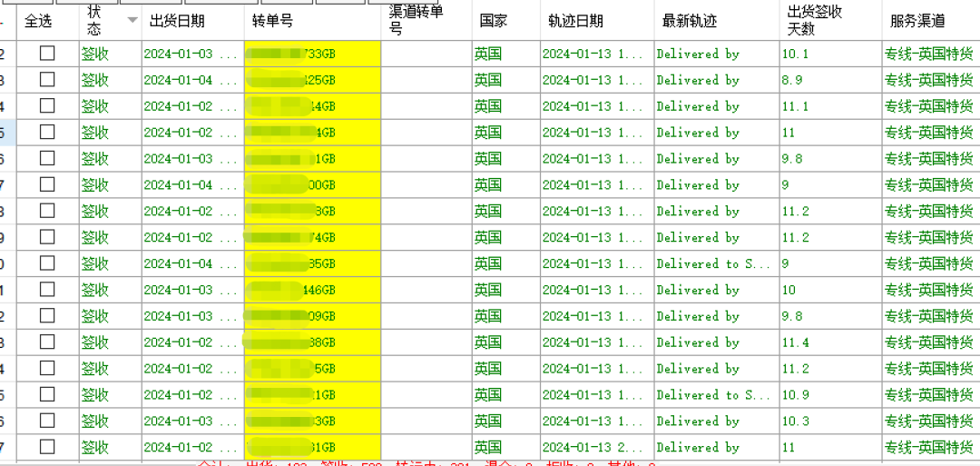Check the box for the 74GB row
Image resolution: width=980 pixels, height=466 pixels.
(x=47, y=238)
